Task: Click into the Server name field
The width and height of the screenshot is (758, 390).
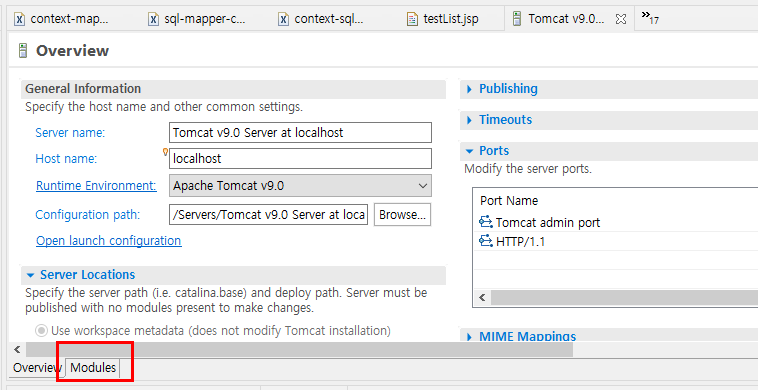Action: [300, 132]
